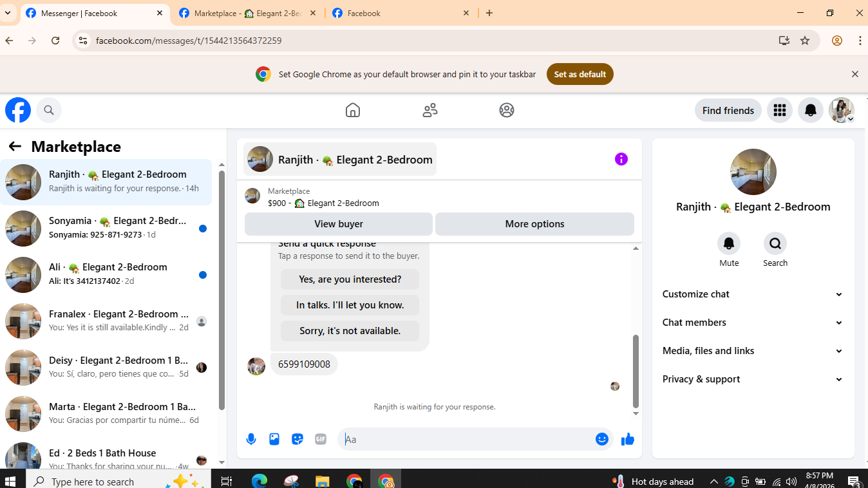Dismiss the Chrome default browser banner
The image size is (868, 488).
pos(855,74)
